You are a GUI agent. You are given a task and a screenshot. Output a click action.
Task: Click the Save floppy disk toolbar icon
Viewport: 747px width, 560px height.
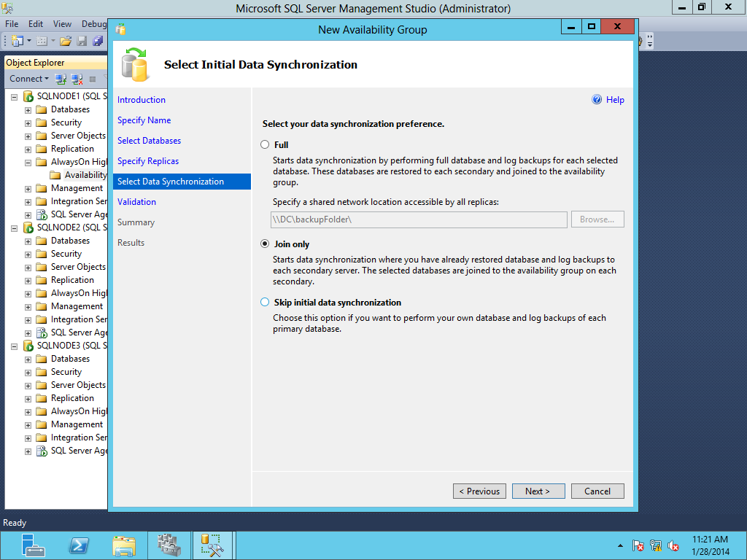click(82, 41)
